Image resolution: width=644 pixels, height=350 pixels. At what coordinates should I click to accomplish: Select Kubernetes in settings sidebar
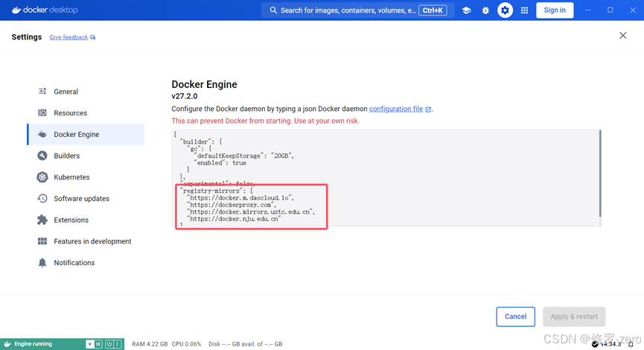[x=86, y=177]
